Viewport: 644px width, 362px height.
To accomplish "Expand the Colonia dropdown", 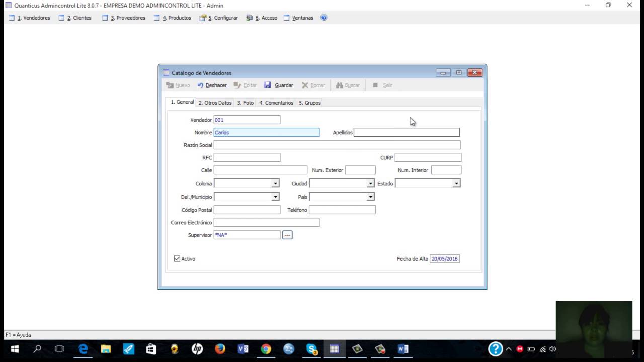I will point(275,184).
